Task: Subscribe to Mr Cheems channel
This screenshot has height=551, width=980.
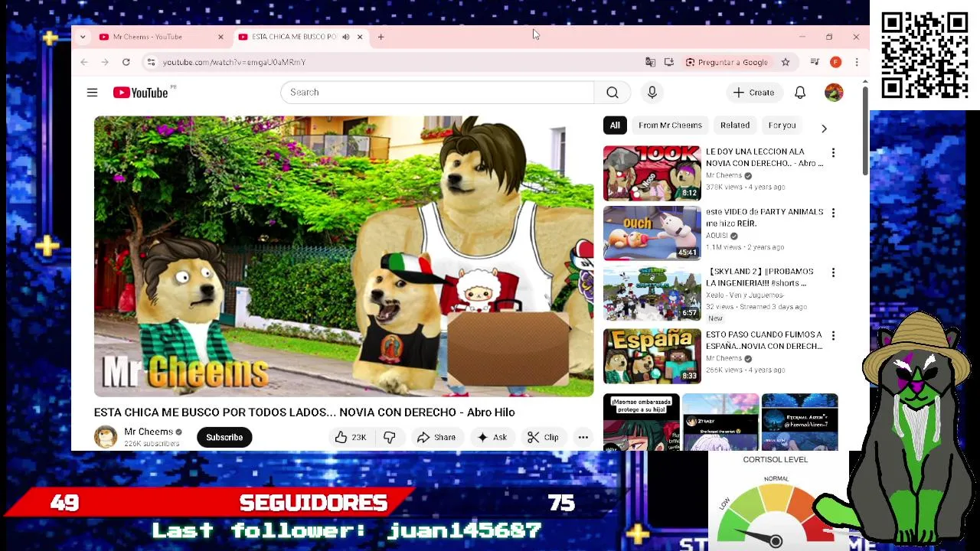Action: pyautogui.click(x=224, y=437)
